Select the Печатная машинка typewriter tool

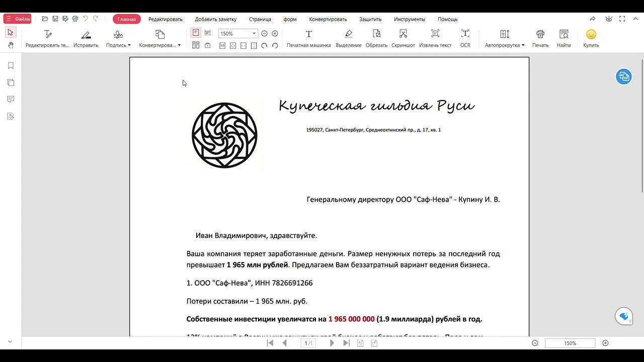coord(309,39)
